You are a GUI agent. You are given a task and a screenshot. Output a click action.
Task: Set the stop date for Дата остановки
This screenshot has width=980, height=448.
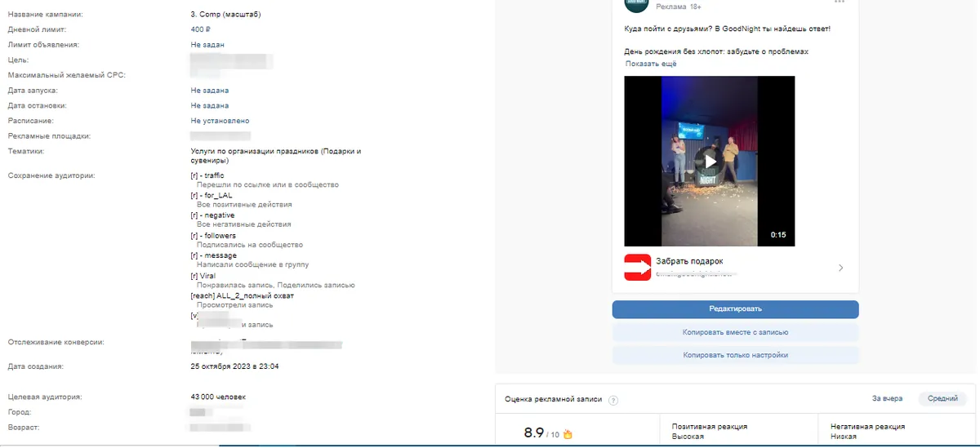209,106
